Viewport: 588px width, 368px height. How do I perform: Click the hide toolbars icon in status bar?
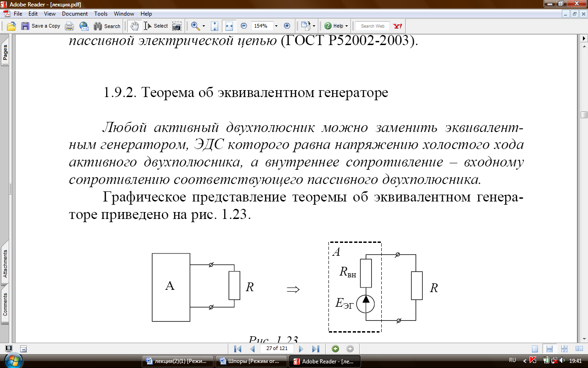[x=23, y=349]
